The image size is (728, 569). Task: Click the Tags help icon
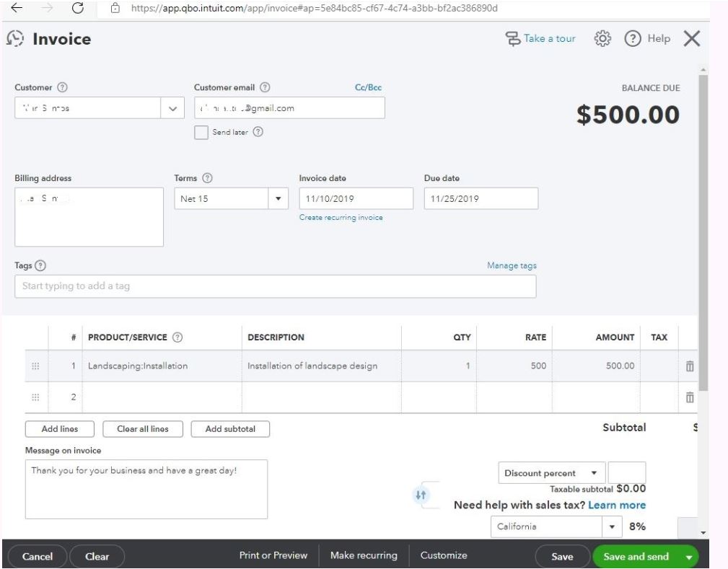pos(41,265)
